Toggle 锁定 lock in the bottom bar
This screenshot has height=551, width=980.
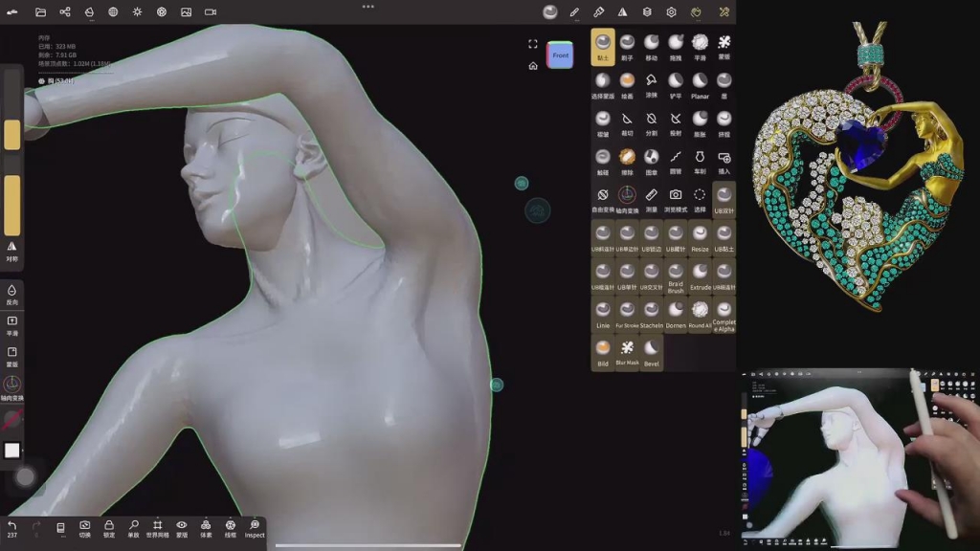pos(109,528)
